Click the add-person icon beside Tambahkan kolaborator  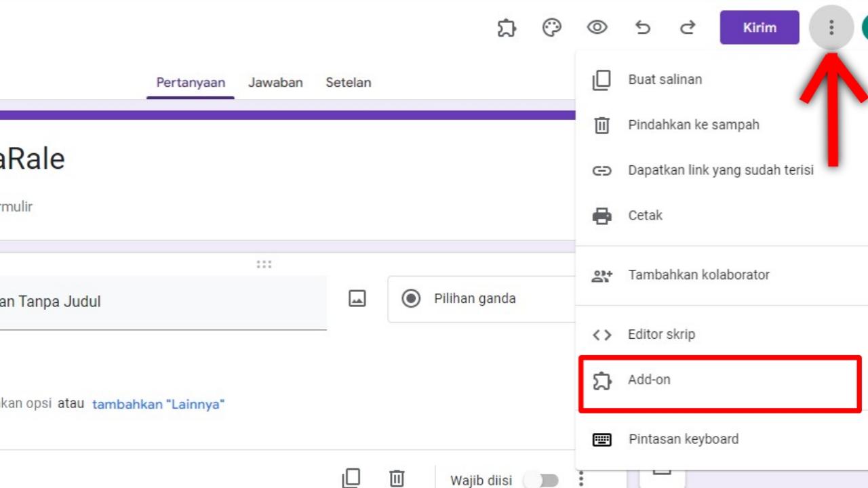pos(601,275)
